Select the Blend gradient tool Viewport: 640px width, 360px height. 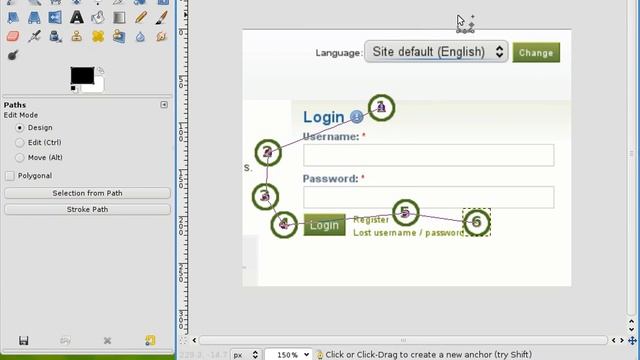coord(119,18)
